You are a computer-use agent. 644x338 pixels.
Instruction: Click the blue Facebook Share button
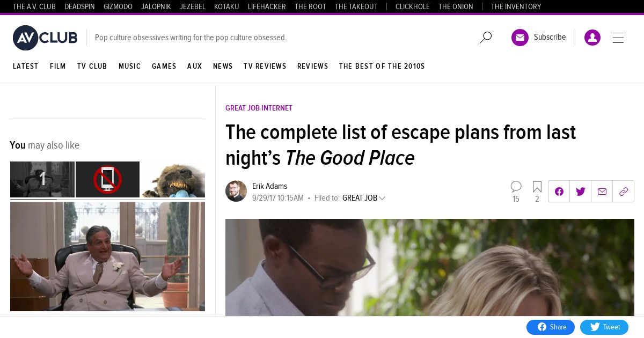click(551, 327)
